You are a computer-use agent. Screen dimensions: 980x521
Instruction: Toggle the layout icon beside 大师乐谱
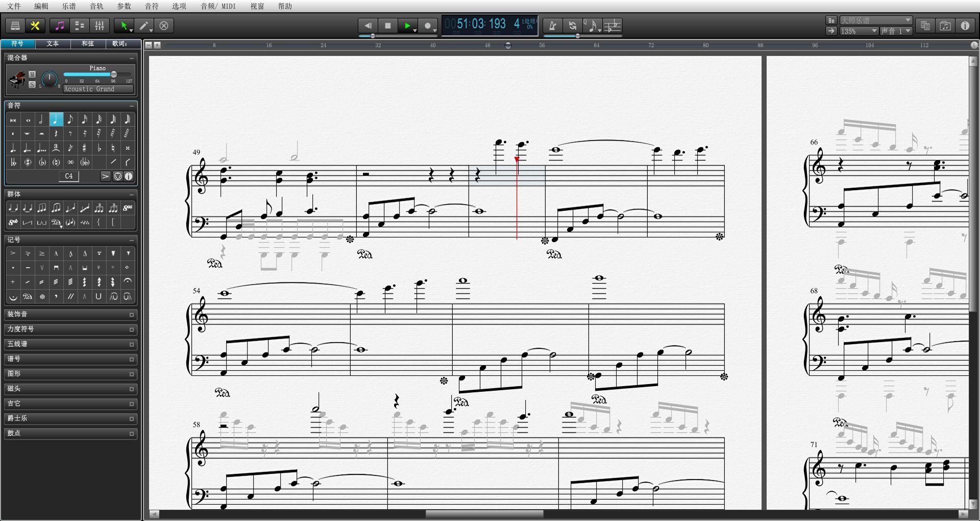[x=831, y=20]
